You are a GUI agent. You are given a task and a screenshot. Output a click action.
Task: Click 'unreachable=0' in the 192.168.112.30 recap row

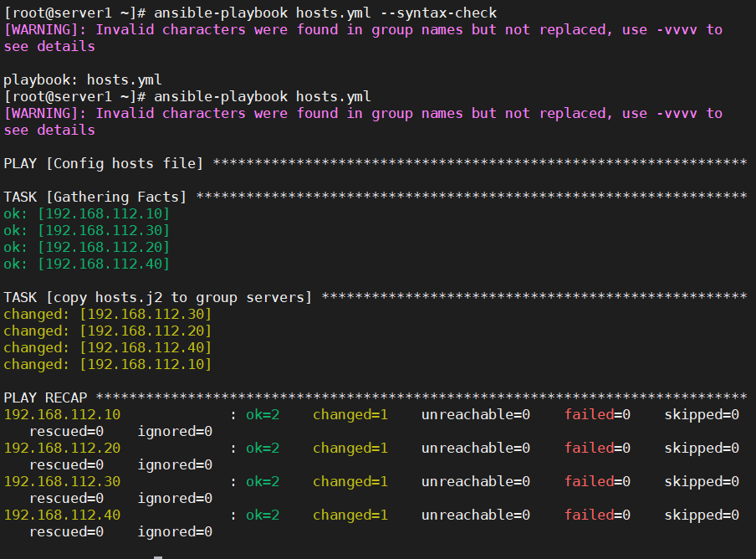click(476, 481)
